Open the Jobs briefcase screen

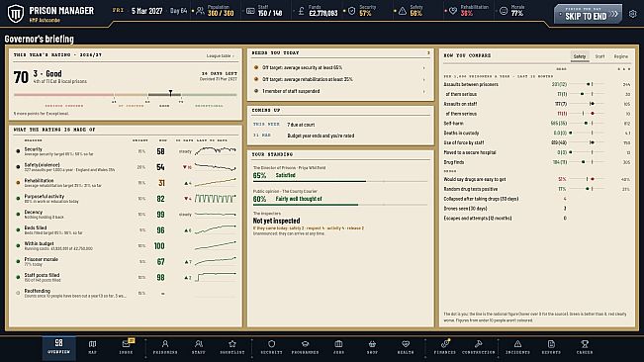(338, 347)
